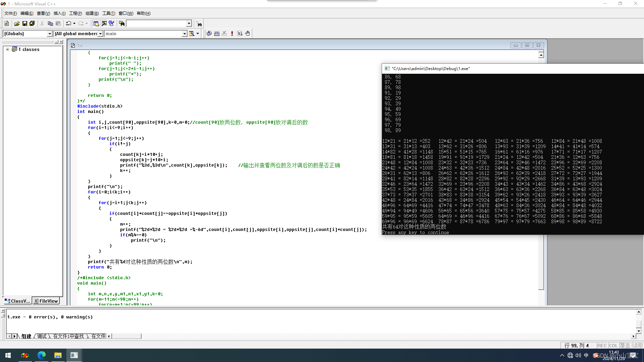The height and width of the screenshot is (362, 644).
Task: Click the Copy toolbar icon
Action: [50, 23]
